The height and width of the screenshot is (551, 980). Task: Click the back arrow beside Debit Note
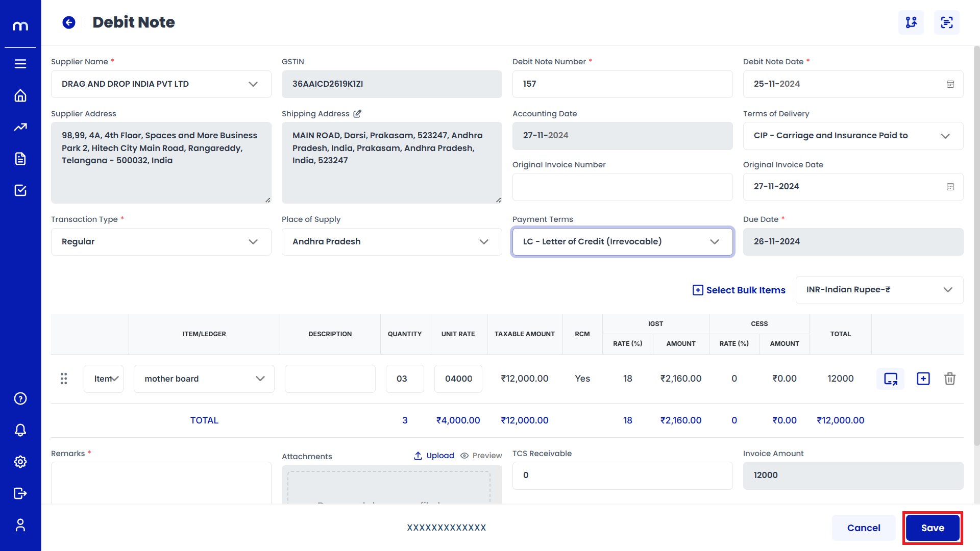tap(69, 22)
